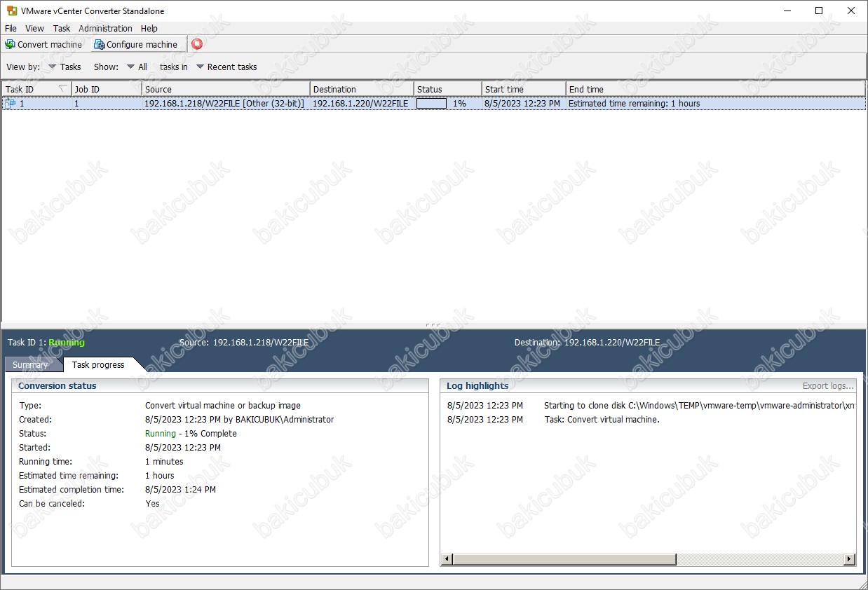This screenshot has height=590, width=868.
Task: Open the Recent tasks dropdown
Action: tap(226, 67)
